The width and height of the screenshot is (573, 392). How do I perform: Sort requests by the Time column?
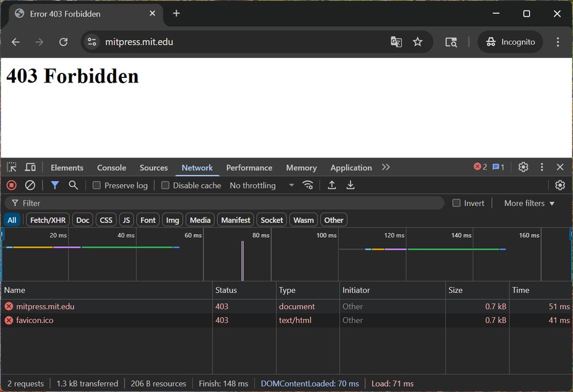[541, 290]
